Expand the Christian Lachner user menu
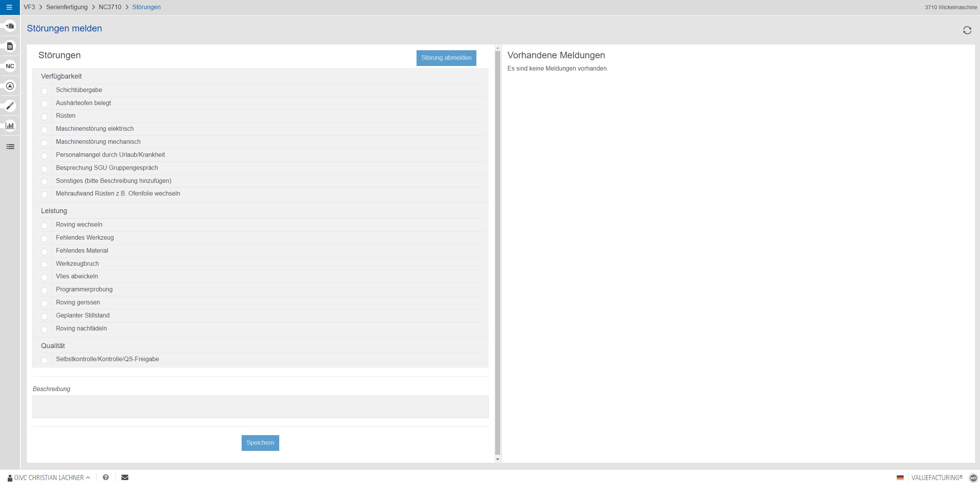 [x=49, y=478]
